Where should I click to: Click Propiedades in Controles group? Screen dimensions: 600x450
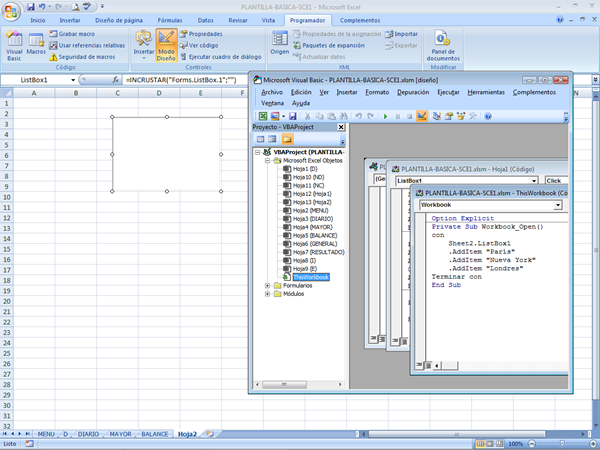[204, 34]
